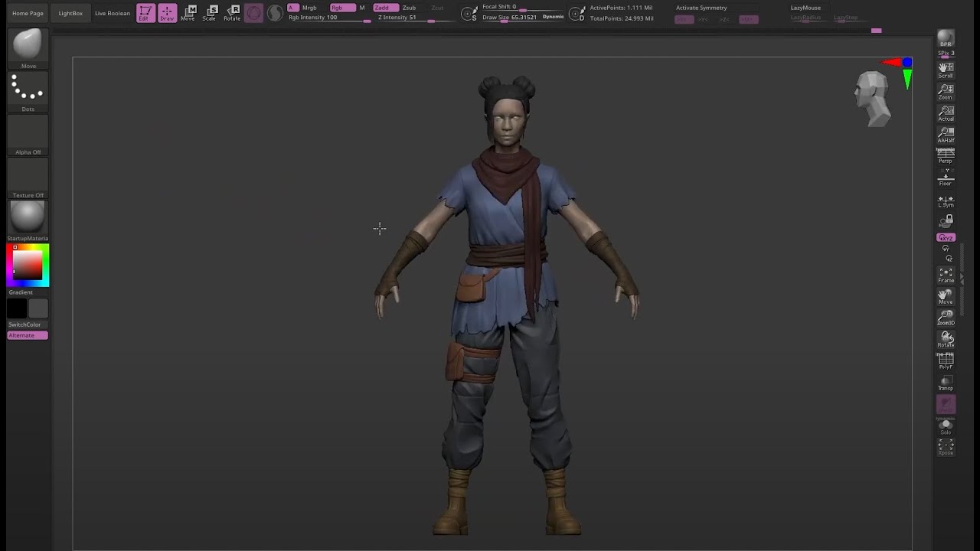
Task: Adjust the Draw Size slider
Action: click(511, 18)
